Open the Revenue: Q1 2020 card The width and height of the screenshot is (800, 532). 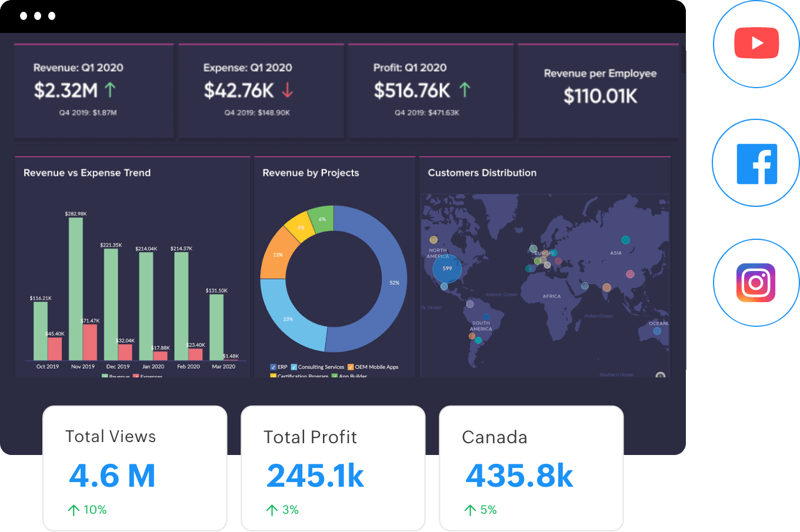94,91
